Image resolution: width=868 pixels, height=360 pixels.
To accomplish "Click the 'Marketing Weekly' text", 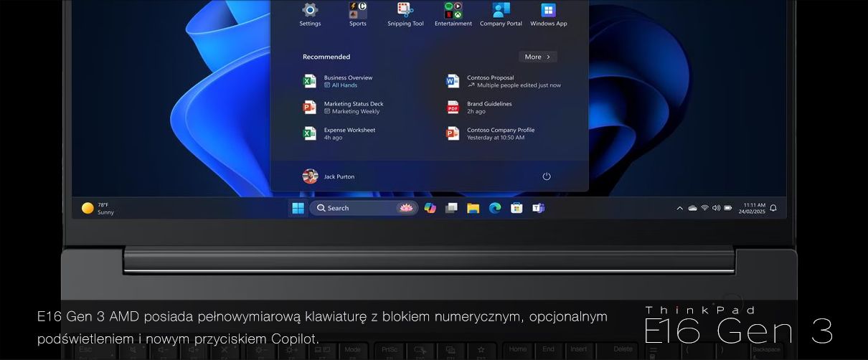I will click(356, 112).
